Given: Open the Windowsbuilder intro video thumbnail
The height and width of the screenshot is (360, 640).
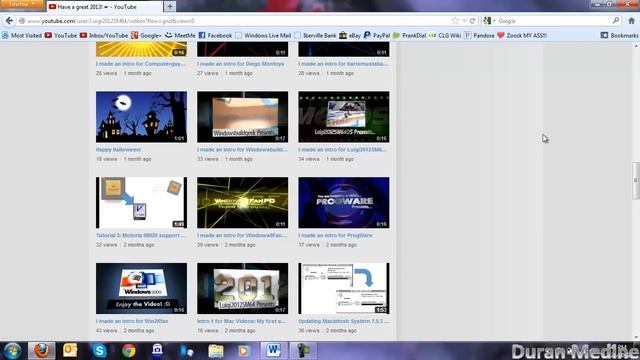Looking at the screenshot, I should [x=242, y=117].
